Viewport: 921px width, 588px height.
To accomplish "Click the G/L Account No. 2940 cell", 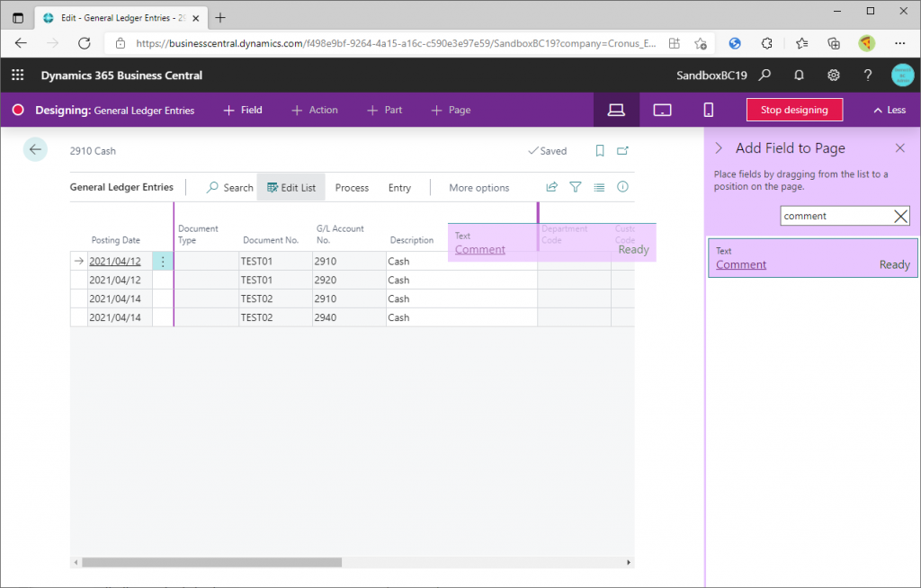I will pos(349,317).
